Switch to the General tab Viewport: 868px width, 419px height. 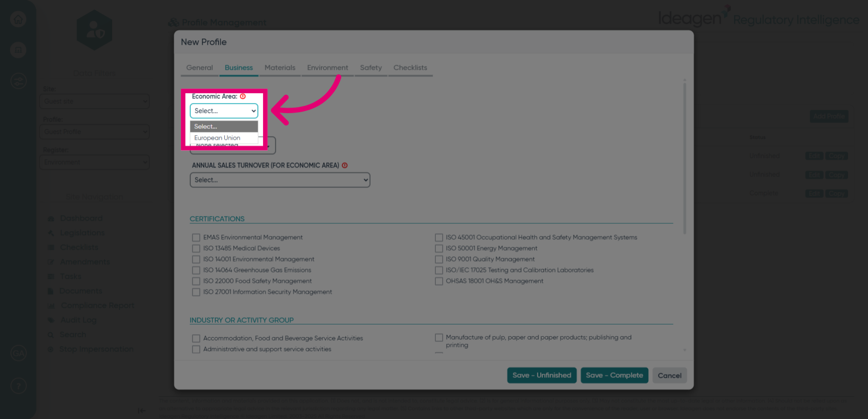tap(199, 68)
